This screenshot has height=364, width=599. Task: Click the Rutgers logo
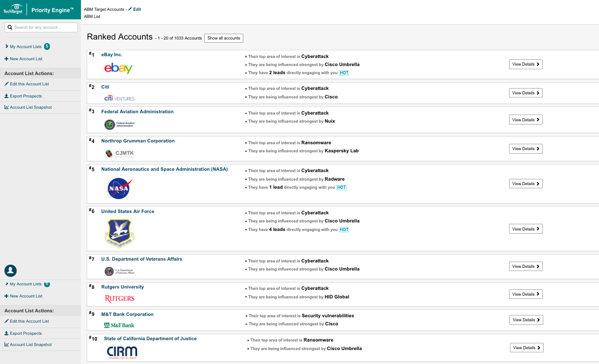pyautogui.click(x=120, y=299)
